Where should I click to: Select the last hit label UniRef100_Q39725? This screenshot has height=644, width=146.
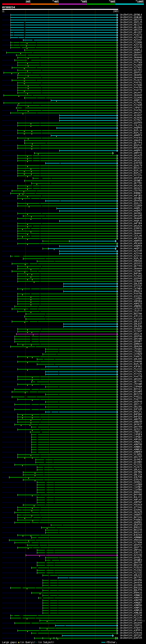coord(131,638)
